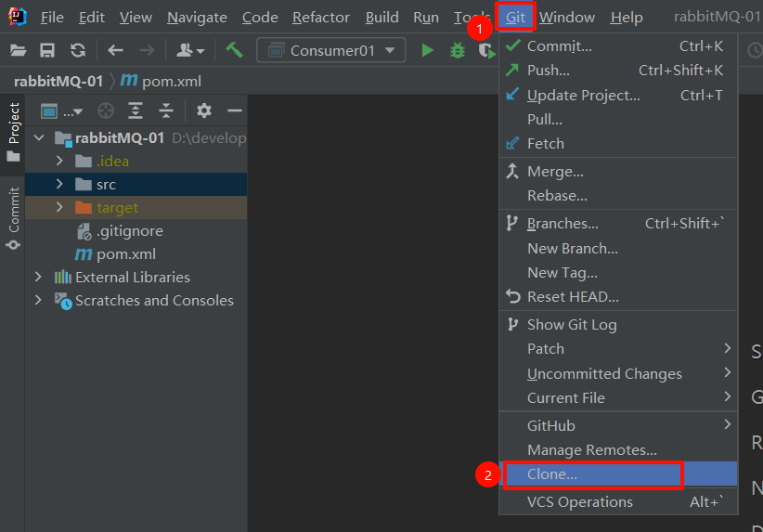763x532 pixels.
Task: Start debugging with the bug icon
Action: tap(458, 50)
